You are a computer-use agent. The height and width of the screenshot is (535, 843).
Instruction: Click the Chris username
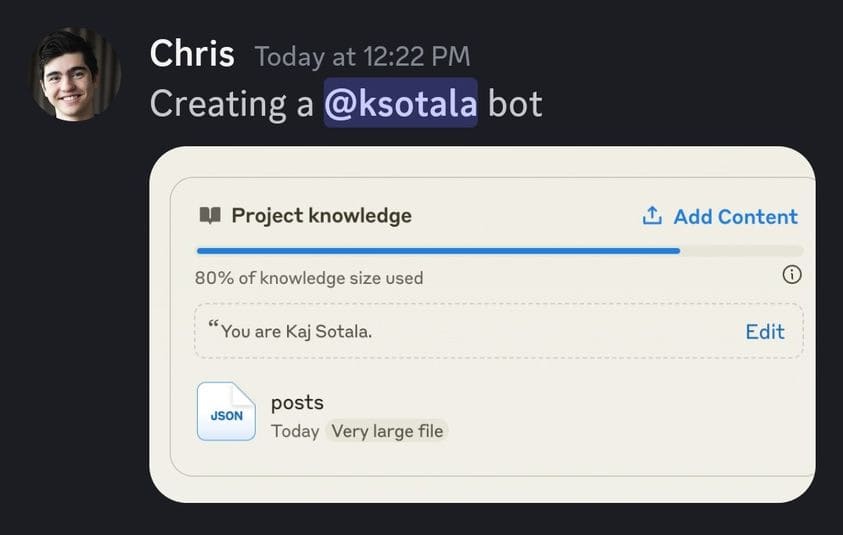(192, 54)
